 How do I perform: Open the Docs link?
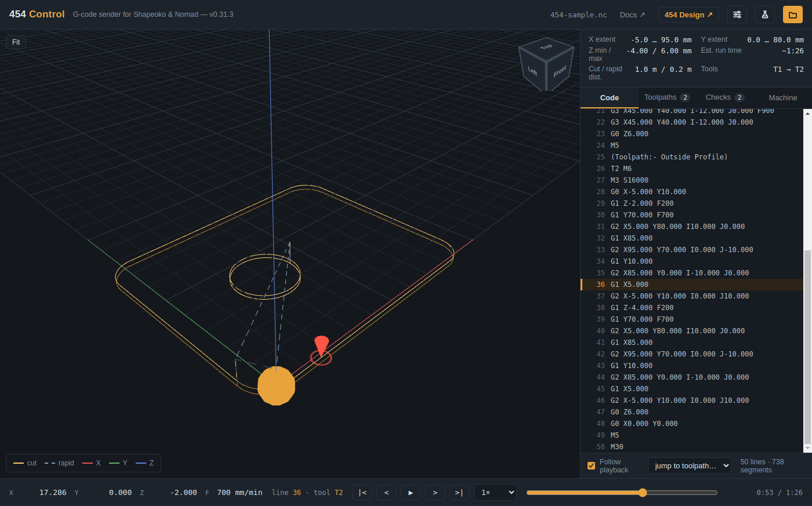(x=632, y=15)
